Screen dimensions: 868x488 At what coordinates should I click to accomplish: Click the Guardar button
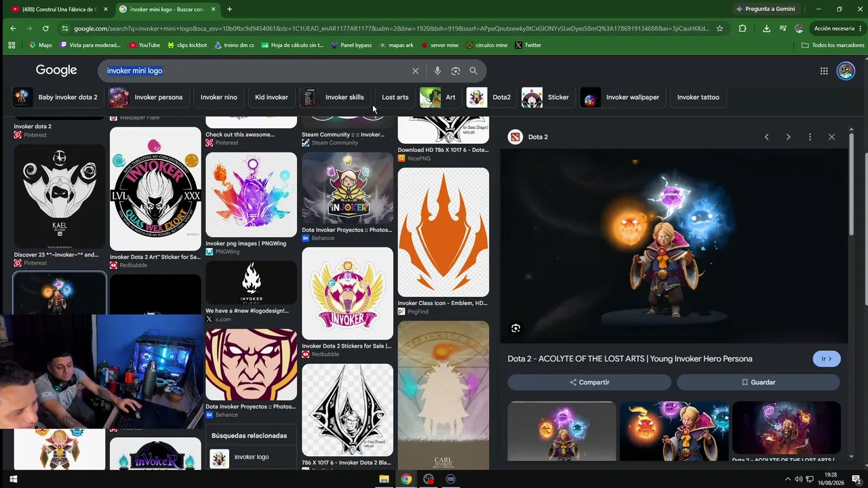pyautogui.click(x=758, y=382)
